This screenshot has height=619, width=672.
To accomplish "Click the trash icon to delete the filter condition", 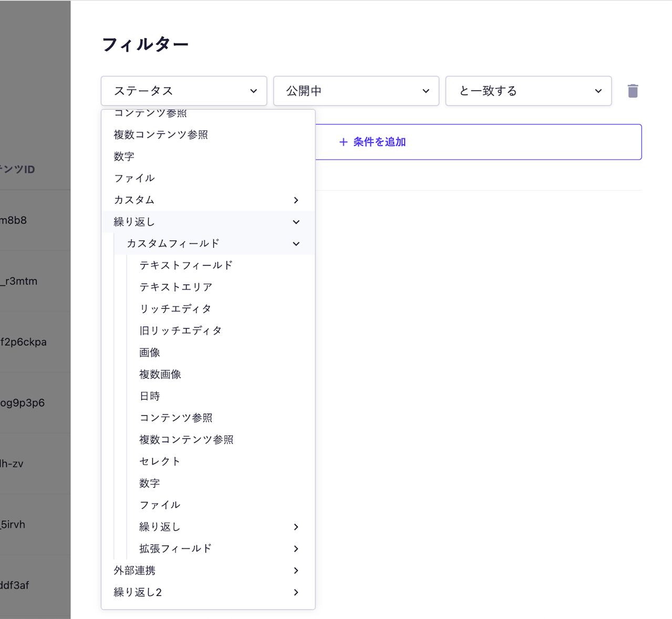I will (633, 91).
